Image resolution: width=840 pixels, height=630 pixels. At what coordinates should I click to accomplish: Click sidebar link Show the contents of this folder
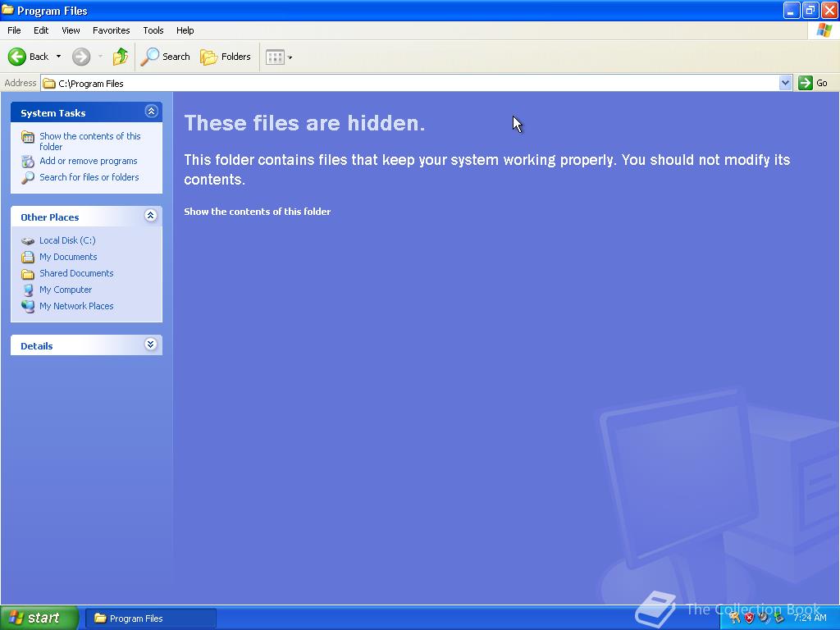point(90,141)
